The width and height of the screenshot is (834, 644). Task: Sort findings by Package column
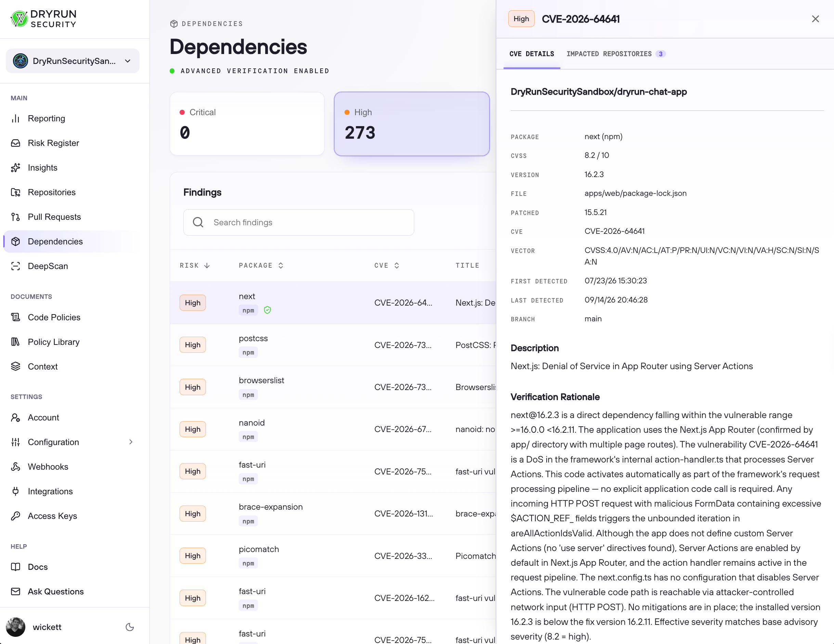(x=261, y=266)
